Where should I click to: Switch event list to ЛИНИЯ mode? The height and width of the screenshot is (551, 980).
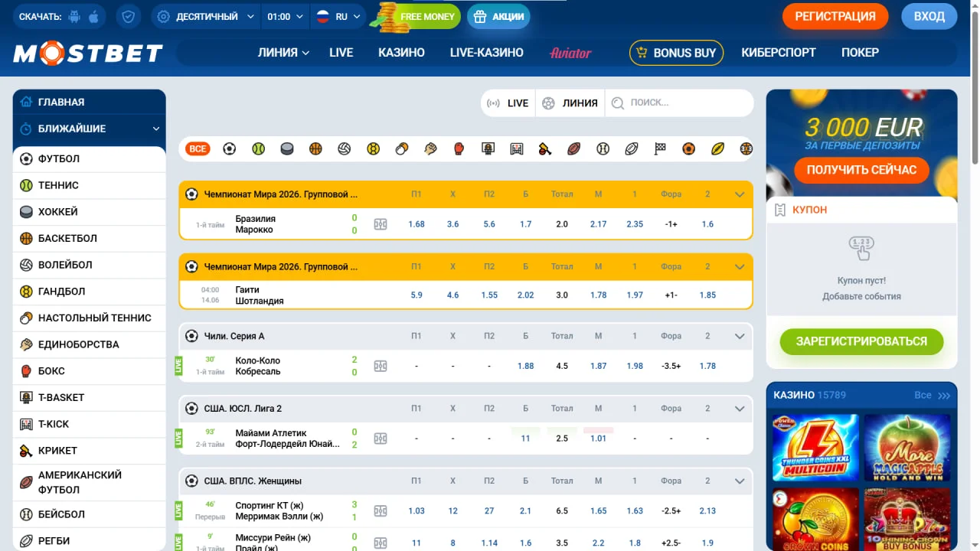[x=570, y=103]
